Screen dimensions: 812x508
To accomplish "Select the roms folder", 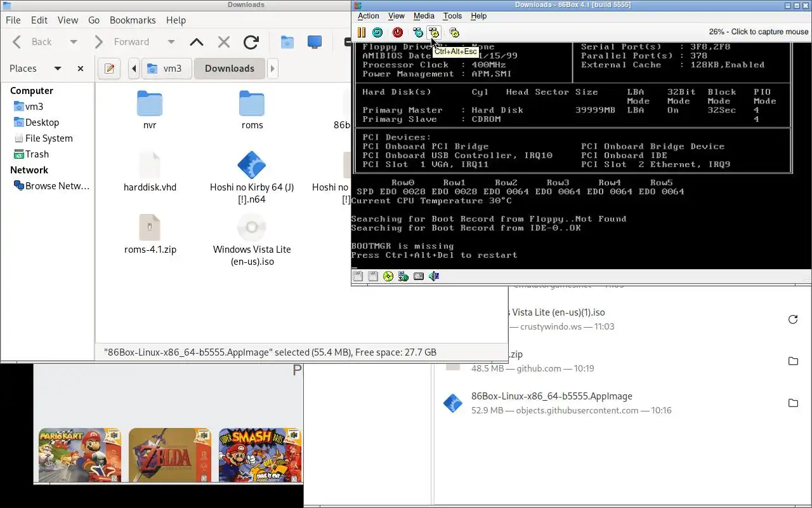I will pos(252,110).
